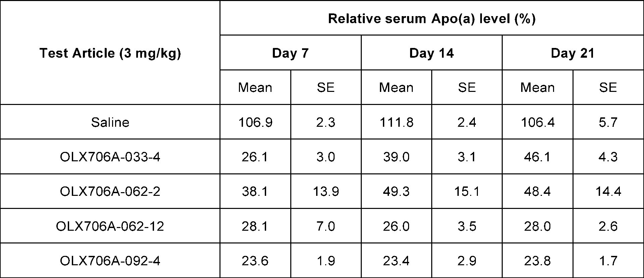This screenshot has width=644, height=278.
Task: Click the 13.9 SE cell
Action: (326, 191)
